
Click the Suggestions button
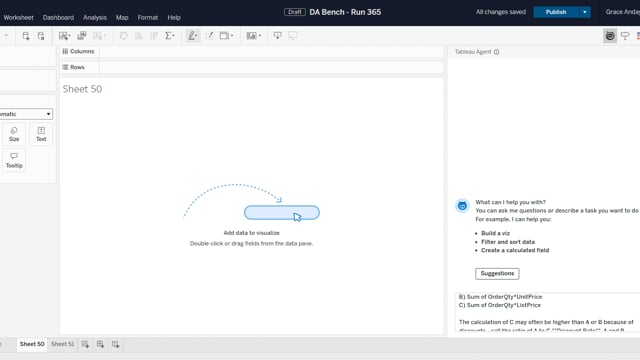(x=497, y=273)
